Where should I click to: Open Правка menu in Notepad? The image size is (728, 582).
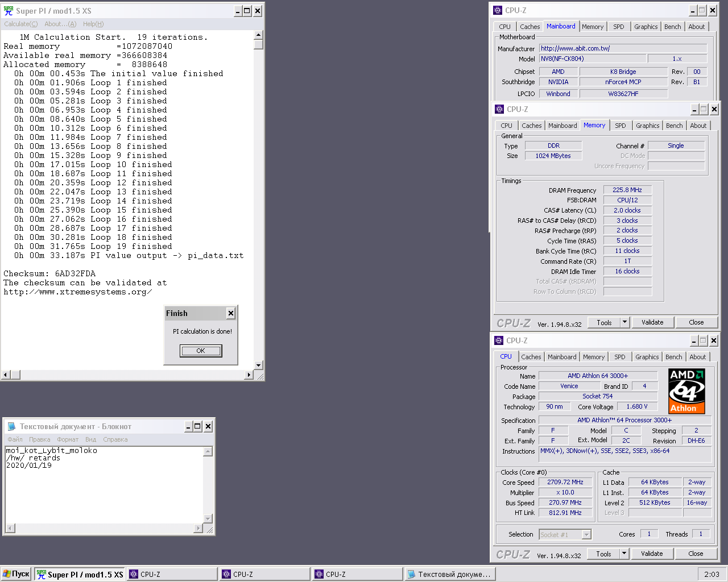(40, 439)
